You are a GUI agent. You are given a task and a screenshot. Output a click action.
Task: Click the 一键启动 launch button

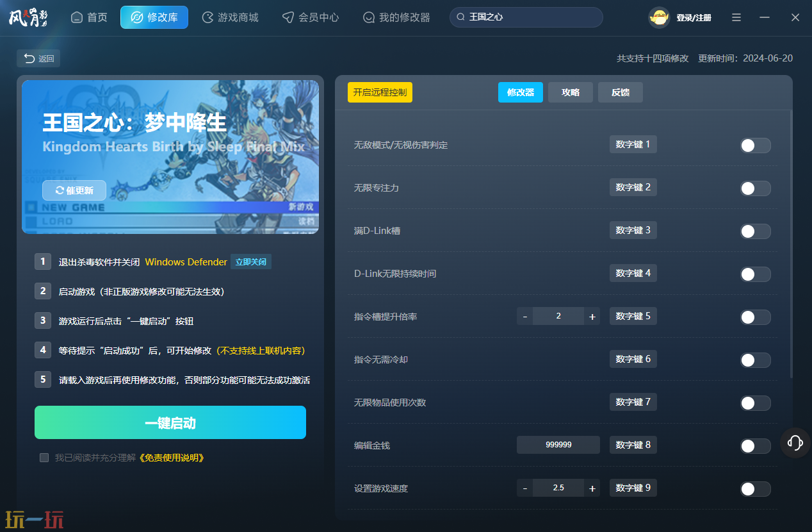click(x=170, y=422)
